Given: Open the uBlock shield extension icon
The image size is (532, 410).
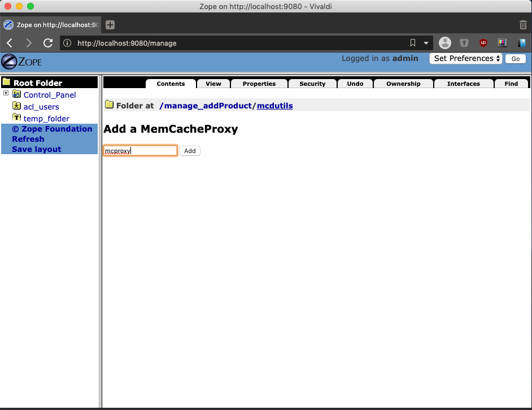Looking at the screenshot, I should [x=483, y=43].
